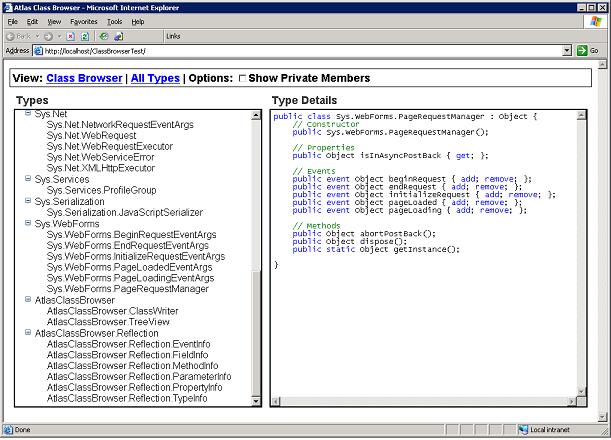
Task: Select Sys.WebForms.InitializeRequestEventArgs
Action: 136,256
